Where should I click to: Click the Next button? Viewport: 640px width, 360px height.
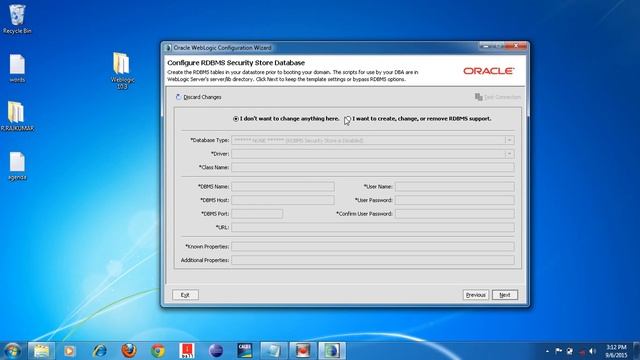[x=505, y=295]
